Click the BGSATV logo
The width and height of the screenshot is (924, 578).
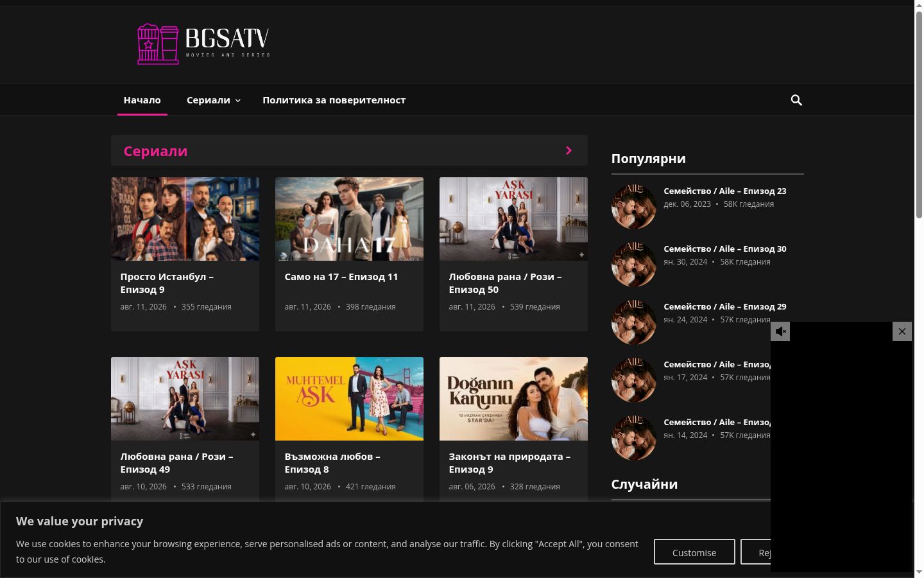pos(203,44)
